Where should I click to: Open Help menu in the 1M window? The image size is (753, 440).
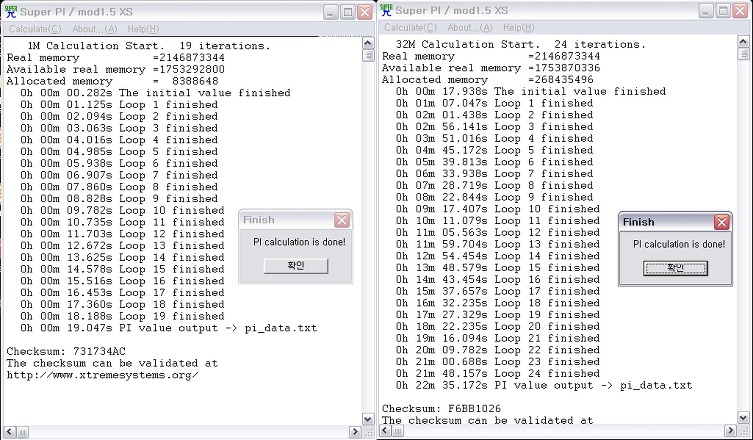click(143, 29)
